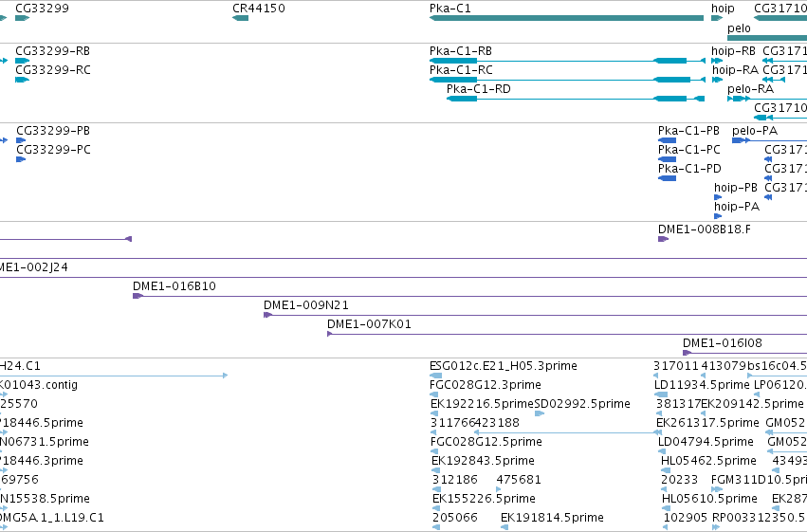
Task: Click the N15538.5prime EST
Action: 3,509
